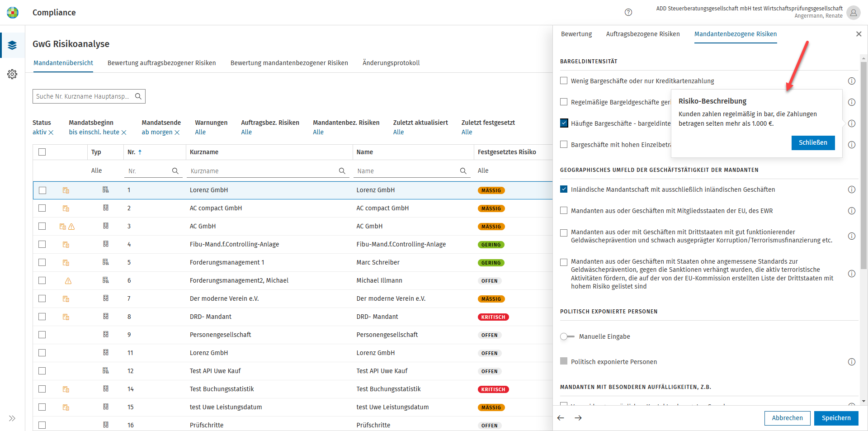The height and width of the screenshot is (431, 868).
Task: Open Zuletzt aktualisiert filter dropdown
Action: point(398,132)
